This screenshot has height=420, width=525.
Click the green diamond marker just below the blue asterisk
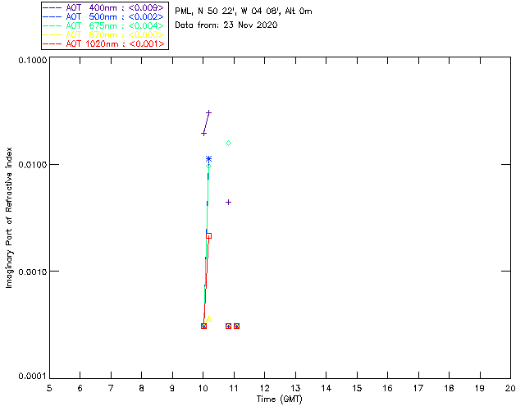coord(208,167)
